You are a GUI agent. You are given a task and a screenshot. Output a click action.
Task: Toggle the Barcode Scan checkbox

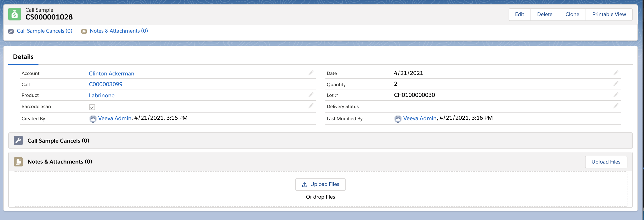(x=92, y=107)
